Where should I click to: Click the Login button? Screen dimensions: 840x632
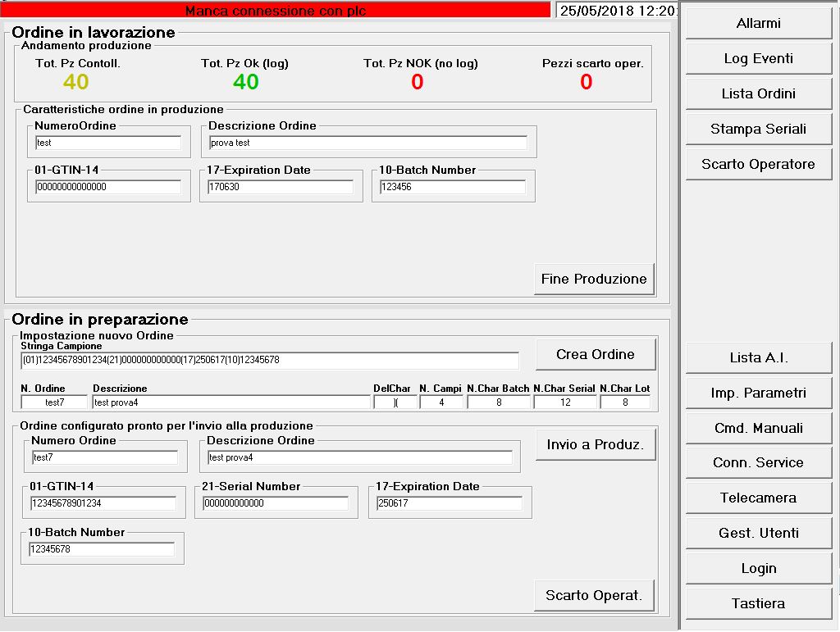758,568
